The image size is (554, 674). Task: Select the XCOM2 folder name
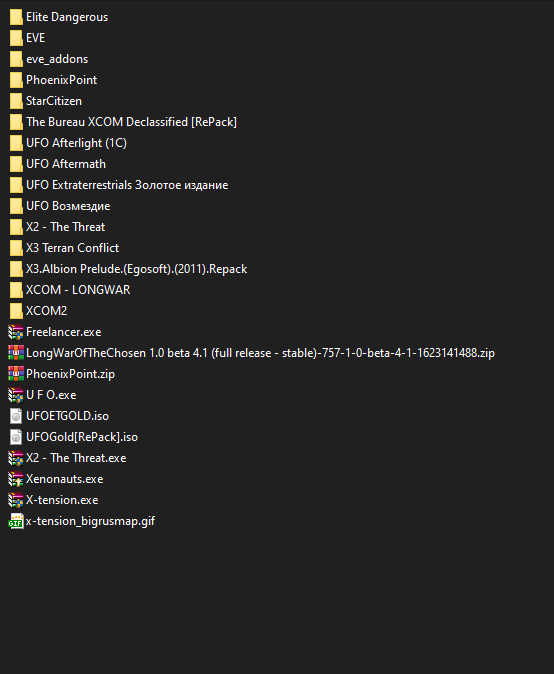(46, 311)
